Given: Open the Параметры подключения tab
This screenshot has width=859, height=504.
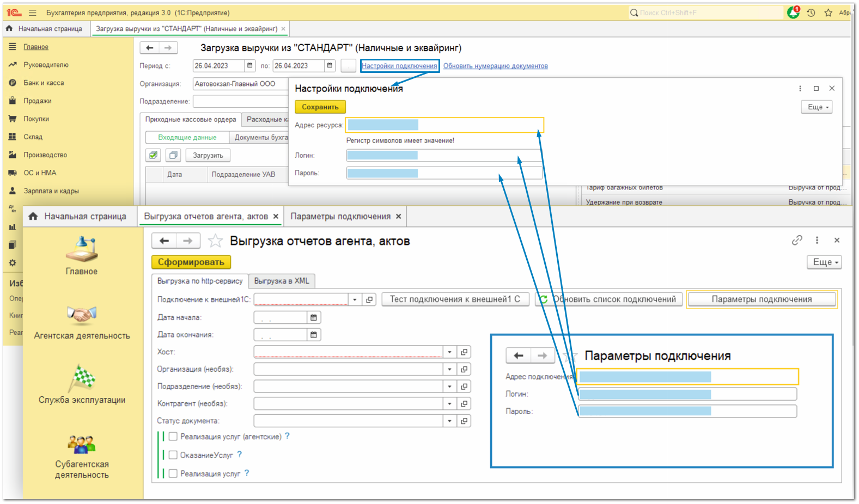Looking at the screenshot, I should tap(340, 216).
